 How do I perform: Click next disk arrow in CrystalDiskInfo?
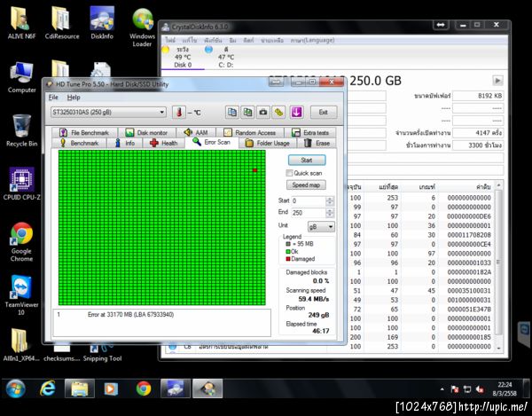(x=497, y=81)
